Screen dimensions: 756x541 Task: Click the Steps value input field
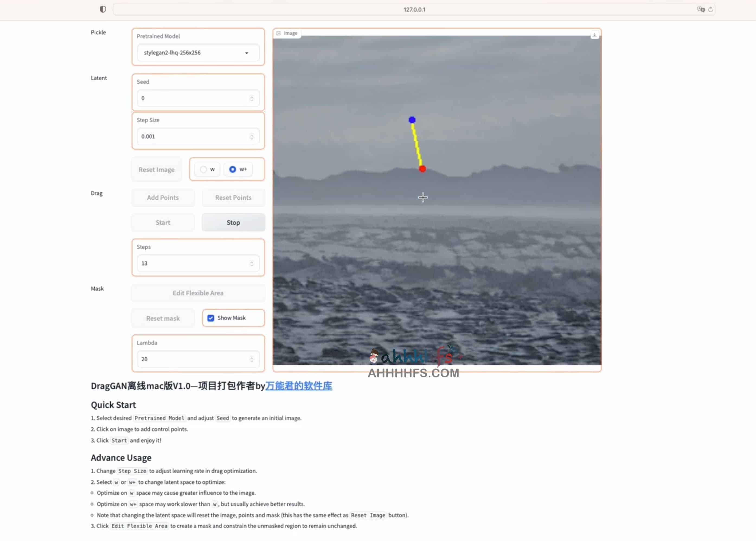(197, 263)
